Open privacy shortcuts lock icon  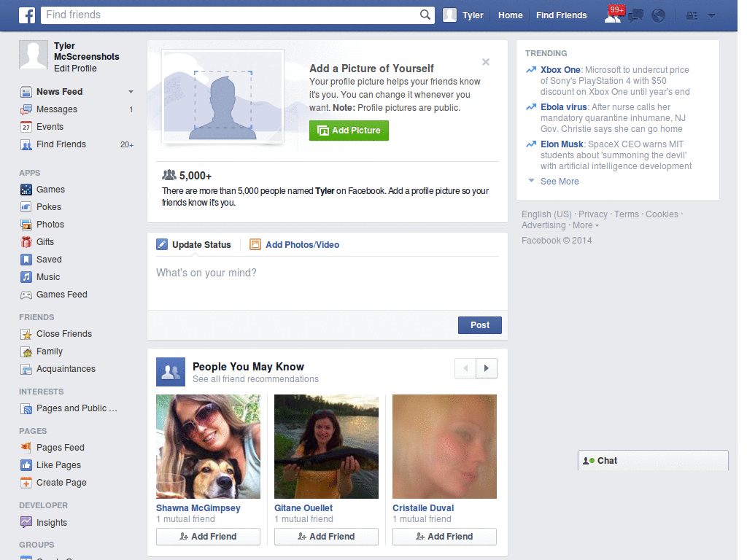point(692,16)
